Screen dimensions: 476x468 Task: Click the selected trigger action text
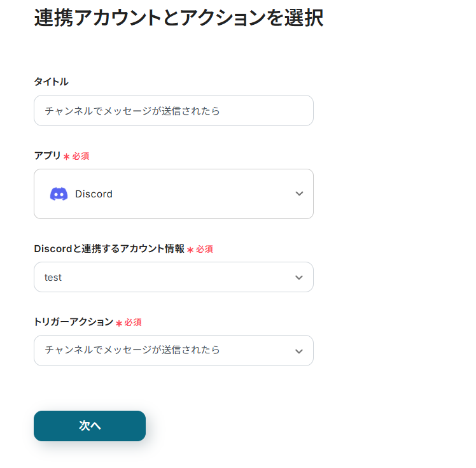coord(132,350)
